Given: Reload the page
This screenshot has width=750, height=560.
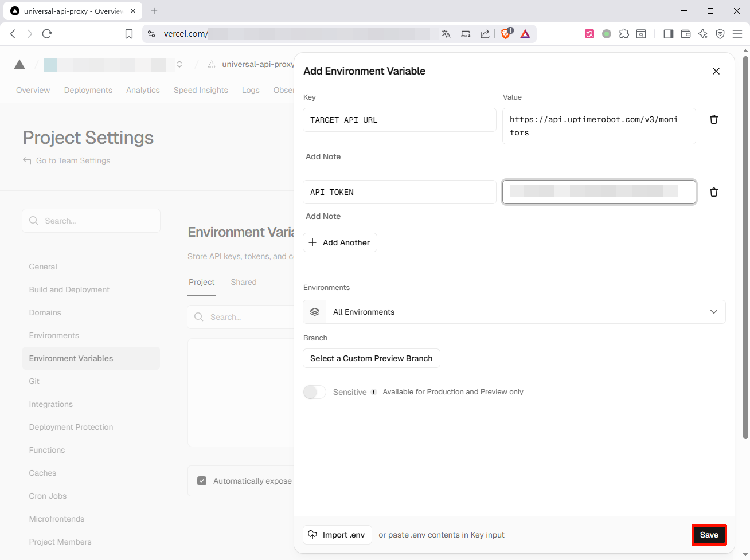Looking at the screenshot, I should [47, 34].
